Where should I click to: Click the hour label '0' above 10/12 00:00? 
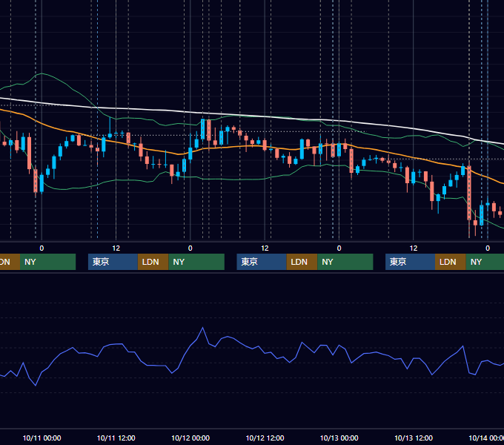190,248
